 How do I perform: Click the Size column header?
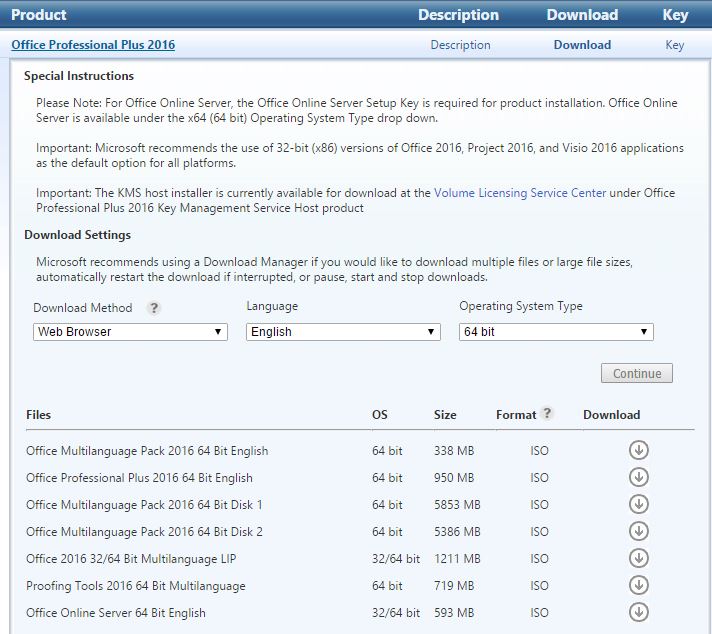pos(445,415)
